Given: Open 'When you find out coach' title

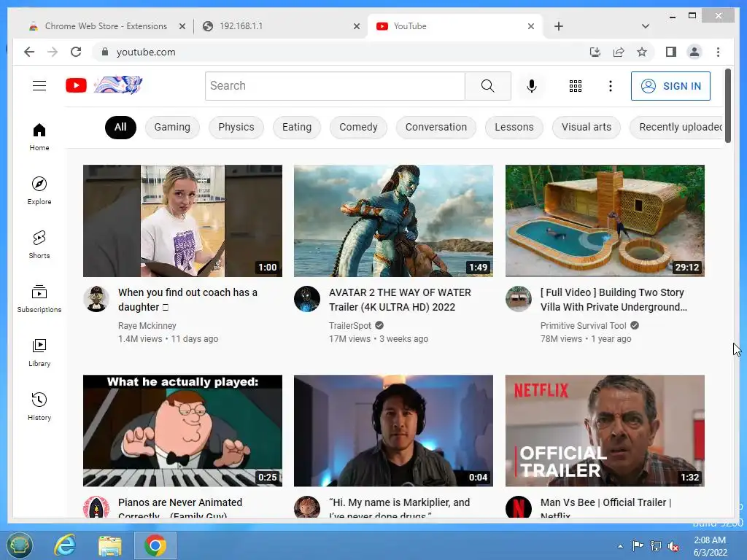Looking at the screenshot, I should [x=187, y=300].
